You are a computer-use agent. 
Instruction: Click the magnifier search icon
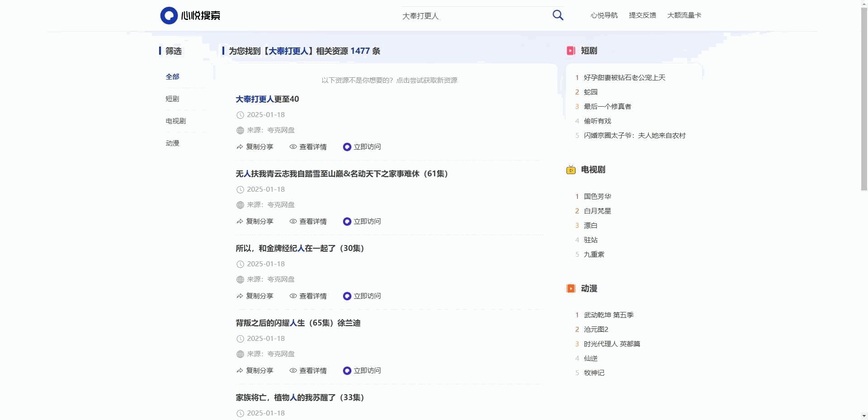(558, 15)
